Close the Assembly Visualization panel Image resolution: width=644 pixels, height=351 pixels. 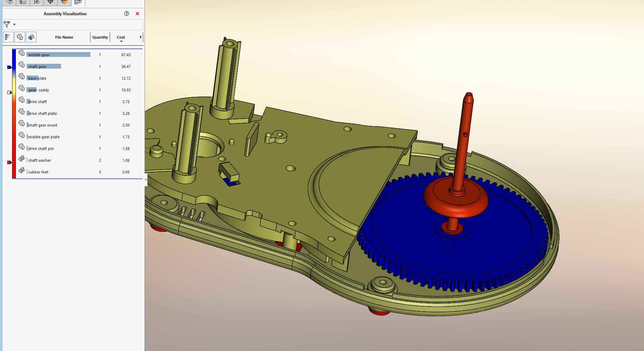[137, 14]
